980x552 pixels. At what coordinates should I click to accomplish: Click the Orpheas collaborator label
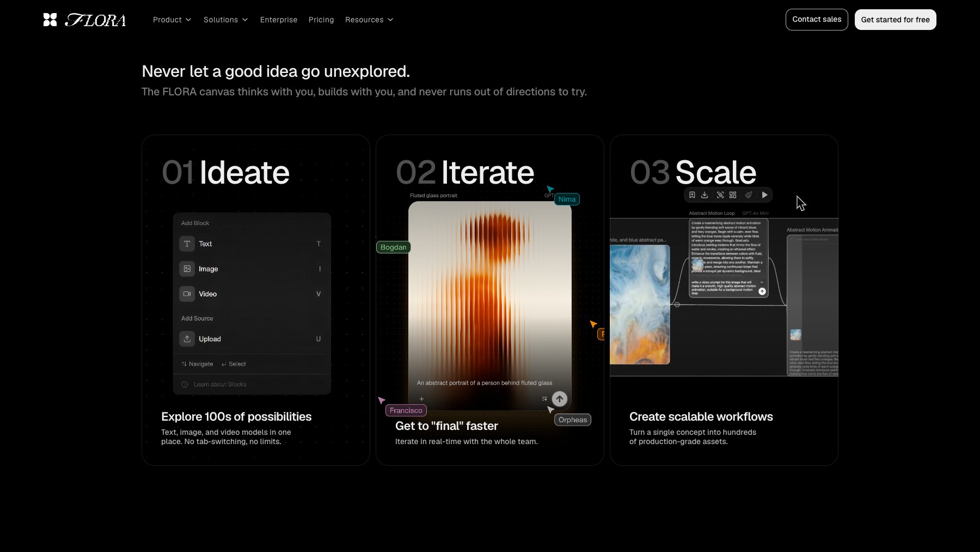573,420
